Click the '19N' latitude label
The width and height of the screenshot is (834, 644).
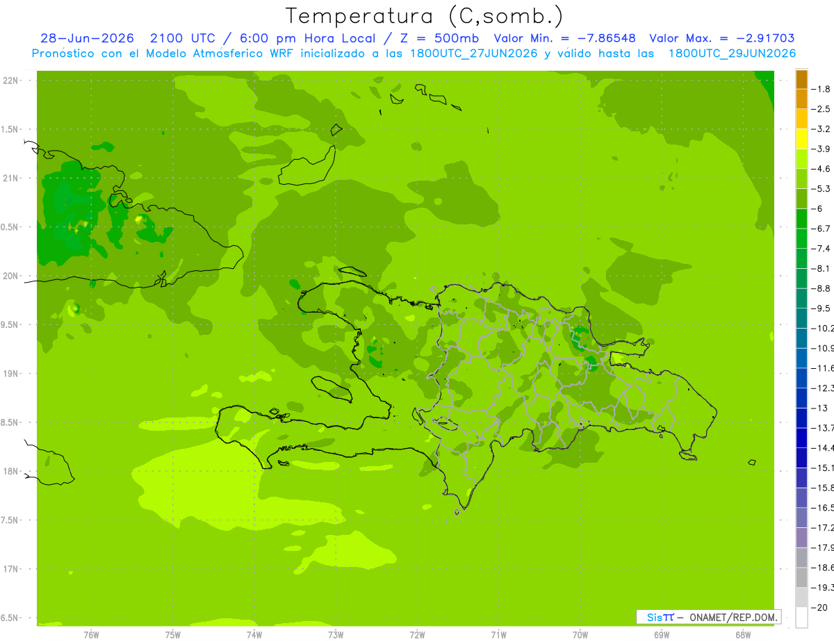pyautogui.click(x=10, y=374)
